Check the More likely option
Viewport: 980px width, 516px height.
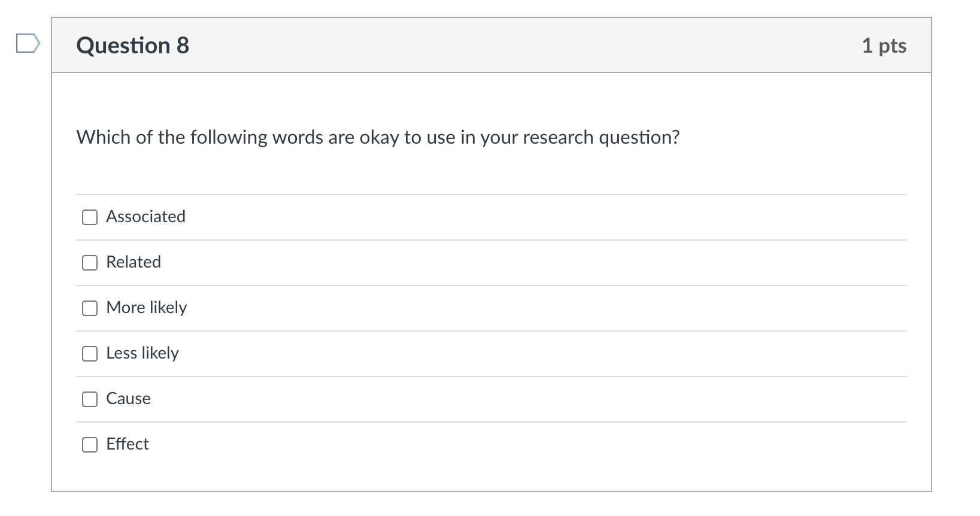coord(89,308)
